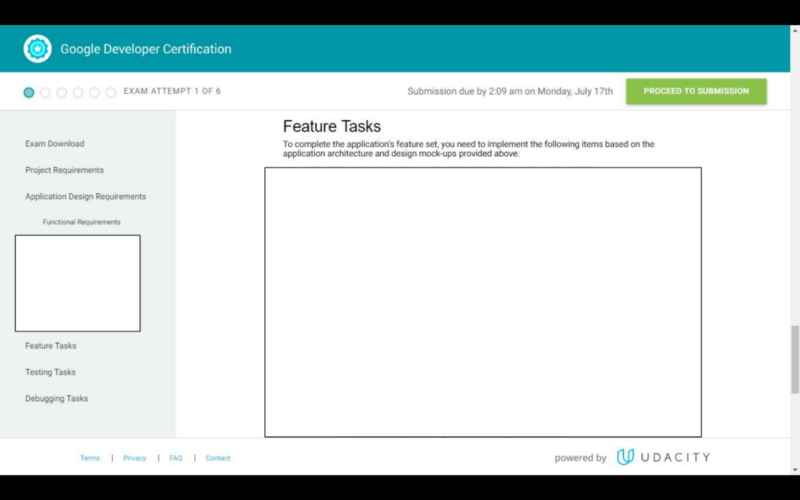Go to Project Requirements in the sidebar
The height and width of the screenshot is (500, 800).
click(64, 170)
